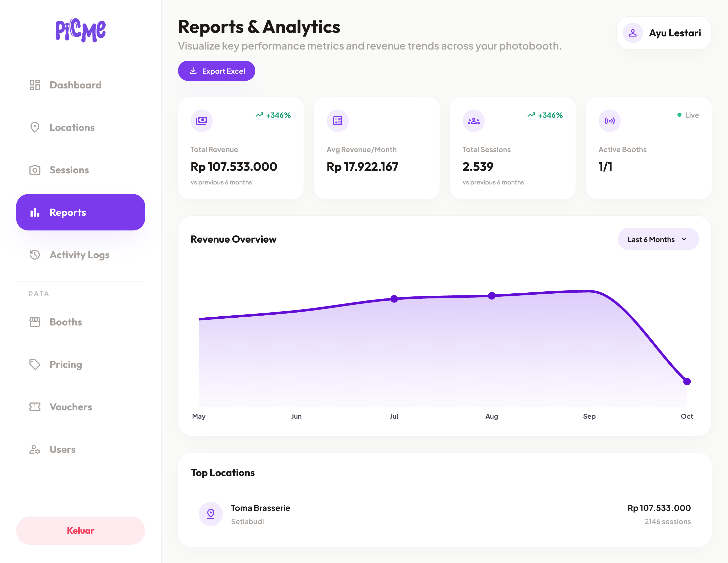Click the user avatar icon beside Ayu Lestari
Screen dimensions: 728x563
[633, 33]
